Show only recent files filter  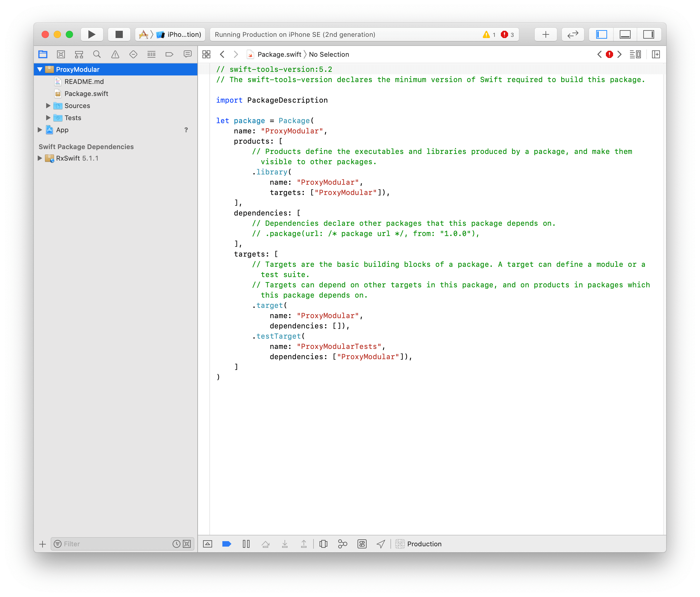coord(176,544)
